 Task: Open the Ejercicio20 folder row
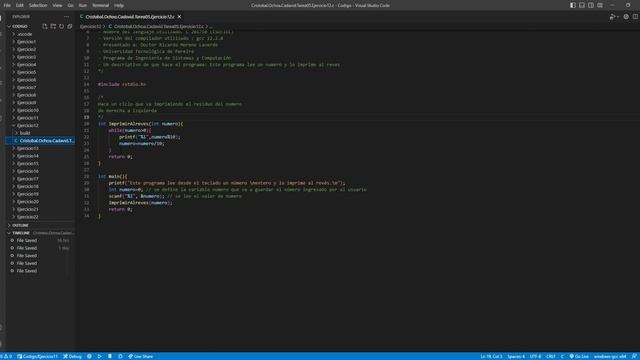[41, 202]
